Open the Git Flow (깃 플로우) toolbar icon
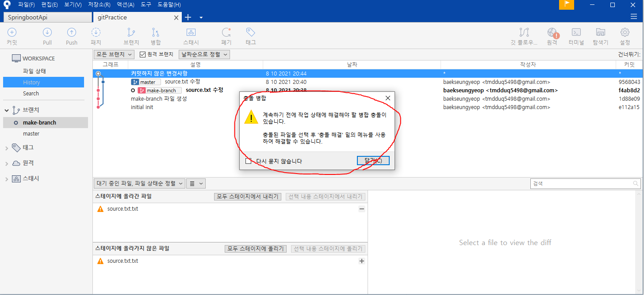 tap(524, 32)
